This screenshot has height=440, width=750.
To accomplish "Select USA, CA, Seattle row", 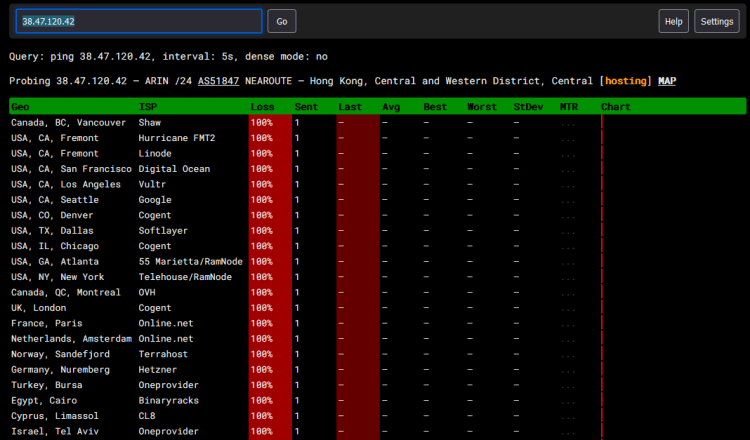I will 377,199.
